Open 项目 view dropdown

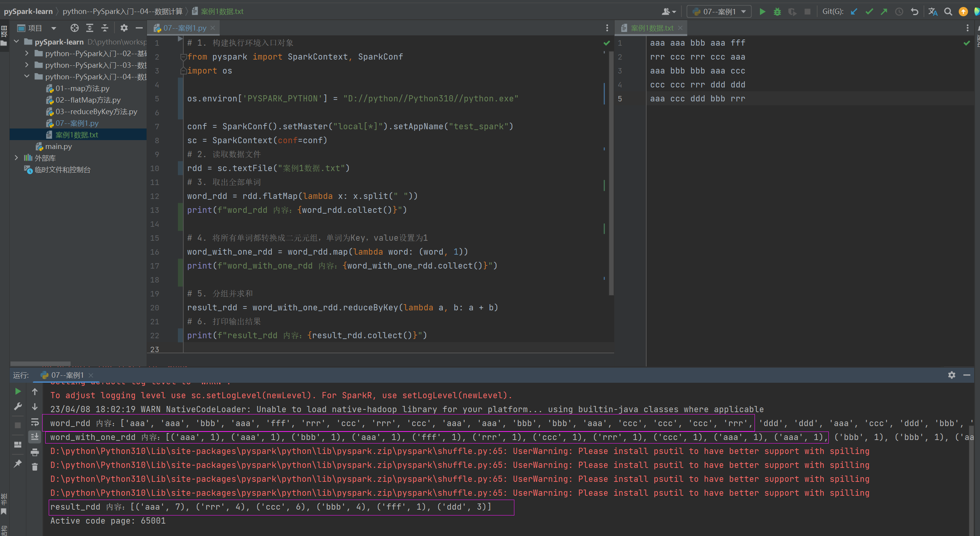tap(37, 28)
